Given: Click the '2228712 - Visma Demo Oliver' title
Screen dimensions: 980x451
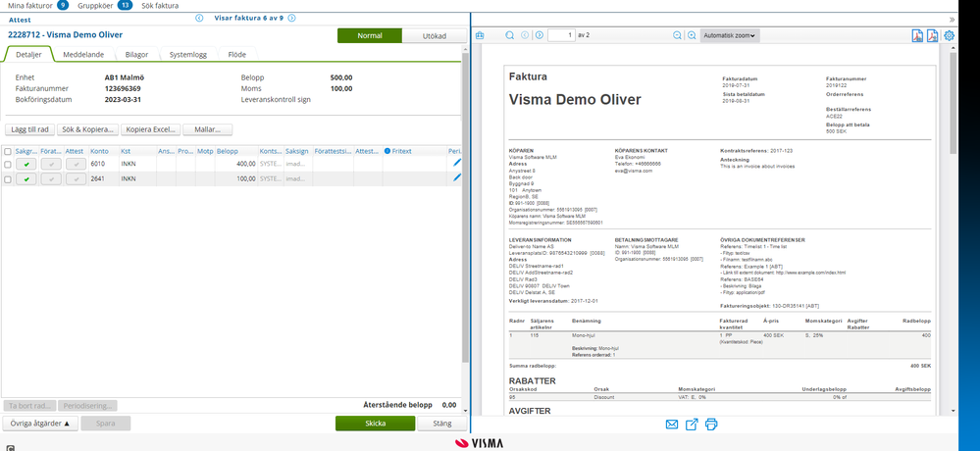Looking at the screenshot, I should pos(65,35).
